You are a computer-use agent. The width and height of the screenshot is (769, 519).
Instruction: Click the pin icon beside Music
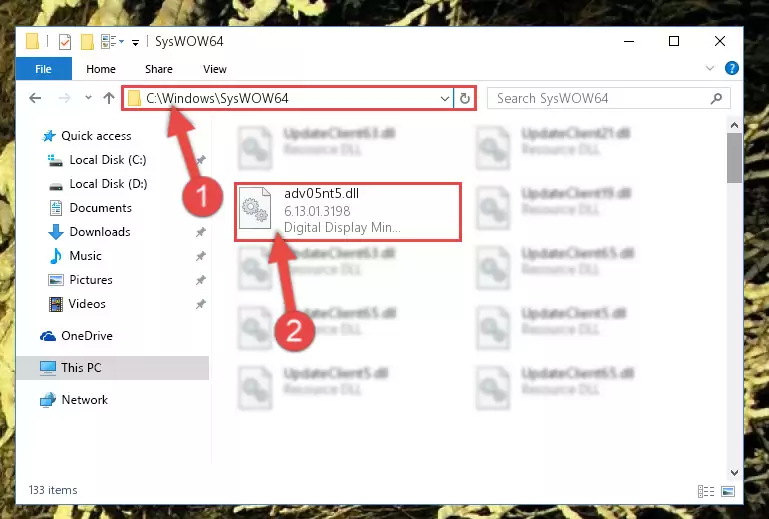pos(201,256)
